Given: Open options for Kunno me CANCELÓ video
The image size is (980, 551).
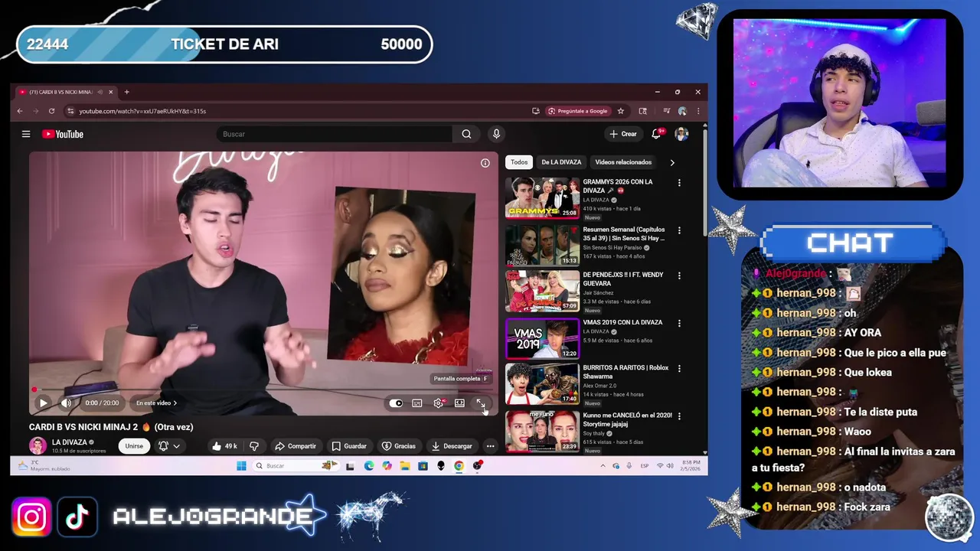Looking at the screenshot, I should pos(679,416).
